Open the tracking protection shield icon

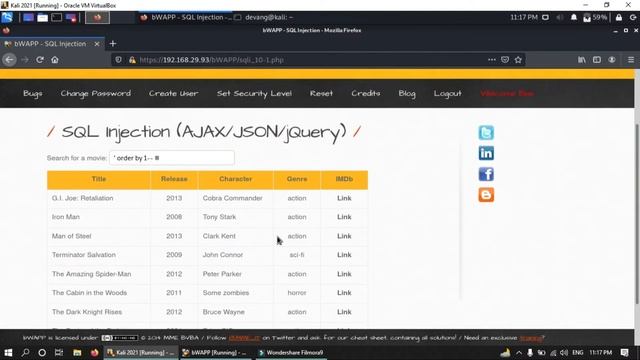(x=118, y=60)
